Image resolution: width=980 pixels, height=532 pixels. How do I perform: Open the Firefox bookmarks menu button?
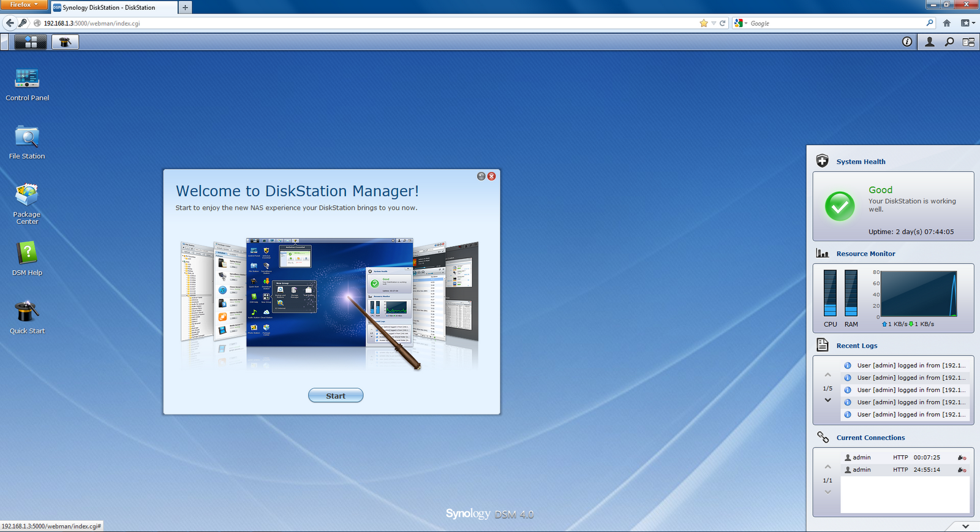coord(968,23)
